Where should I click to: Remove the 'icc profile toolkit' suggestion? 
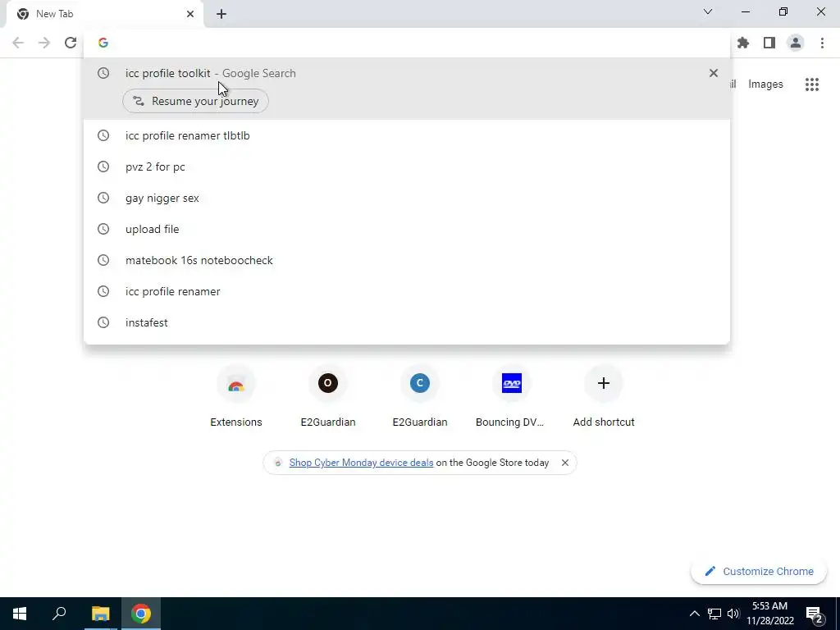tap(713, 73)
